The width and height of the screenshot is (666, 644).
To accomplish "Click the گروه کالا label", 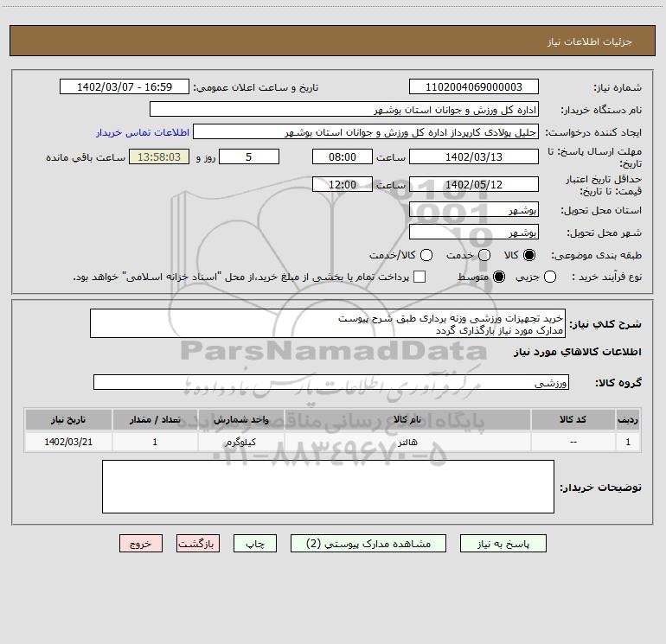I will coord(618,383).
